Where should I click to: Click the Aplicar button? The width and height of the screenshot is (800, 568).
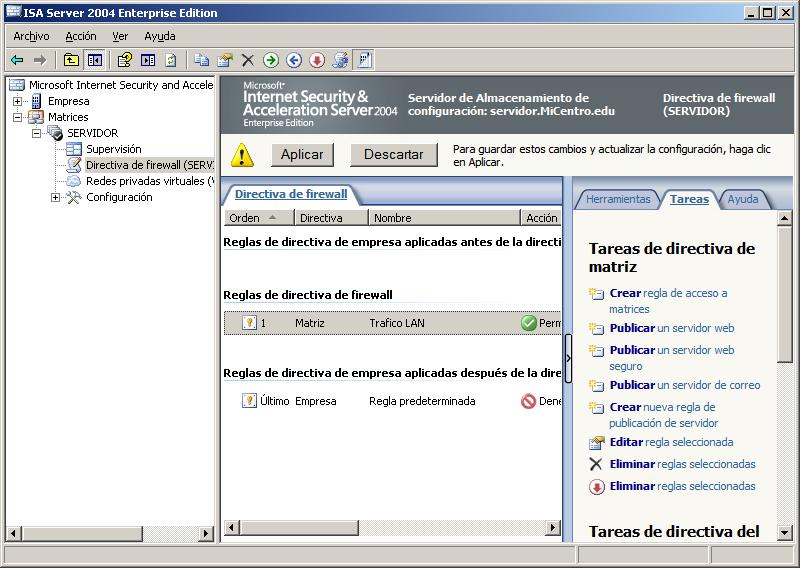tap(302, 154)
